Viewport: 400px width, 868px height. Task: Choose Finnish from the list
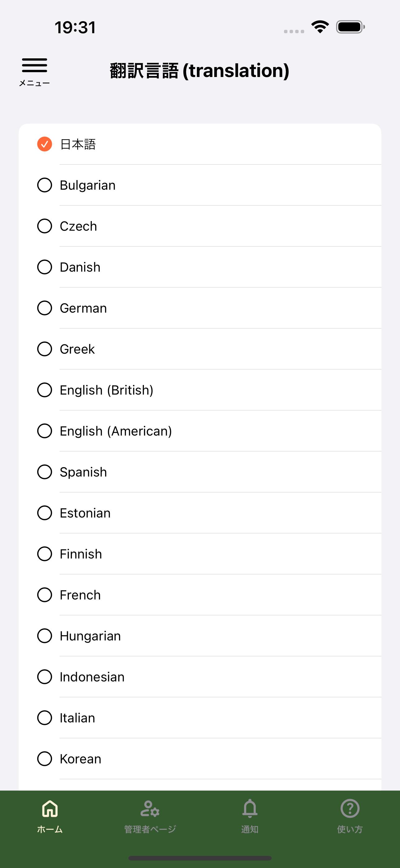(x=81, y=554)
